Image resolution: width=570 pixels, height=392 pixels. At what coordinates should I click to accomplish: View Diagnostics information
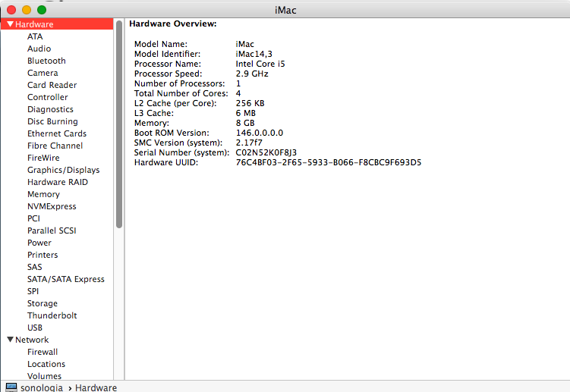coord(50,109)
